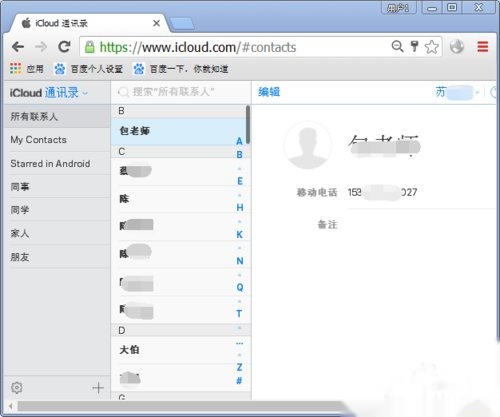The width and height of the screenshot is (500, 417).
Task: Jump to letter K in alphabet index
Action: coord(240,235)
